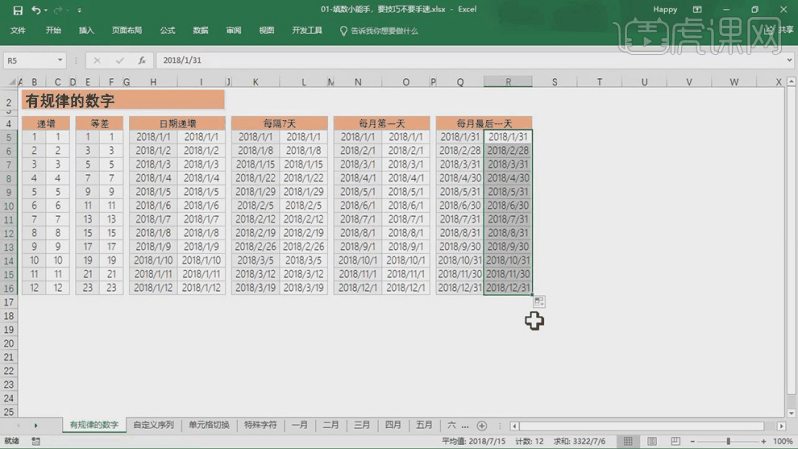This screenshot has width=798, height=449.
Task: Open the 审阅 ribbon tab
Action: point(234,31)
